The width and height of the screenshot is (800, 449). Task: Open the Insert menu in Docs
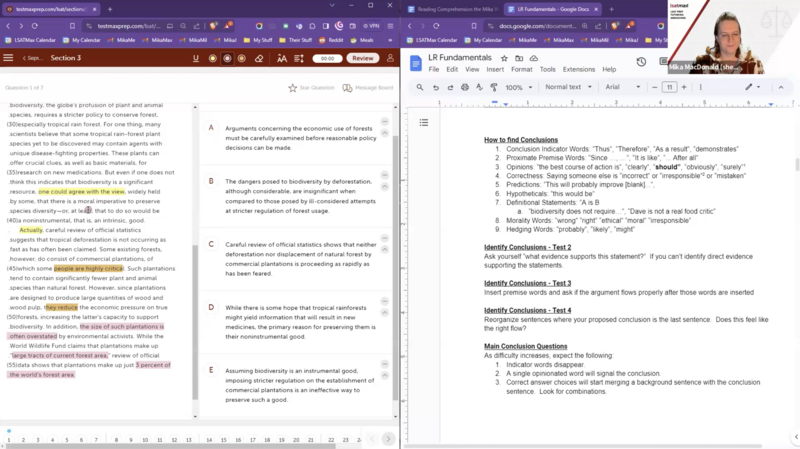click(494, 69)
